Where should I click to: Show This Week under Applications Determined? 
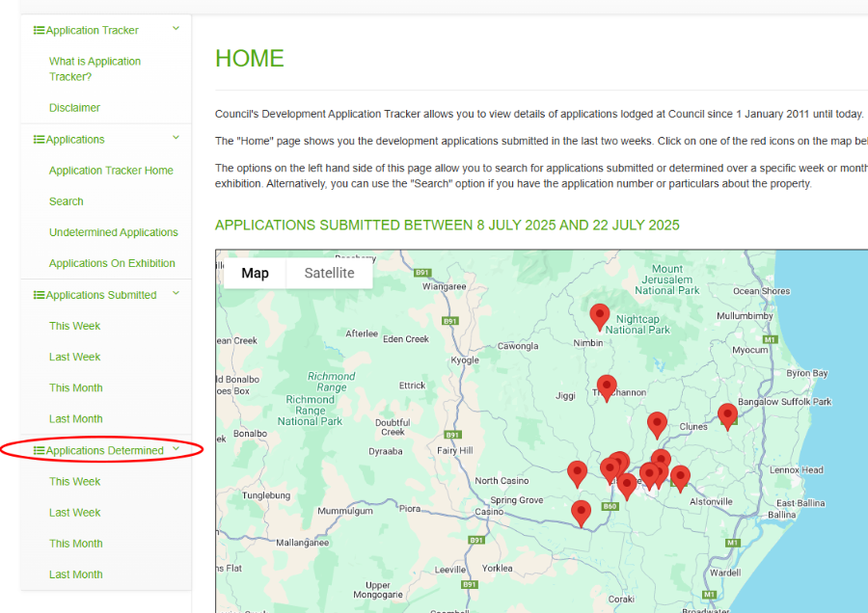[74, 481]
